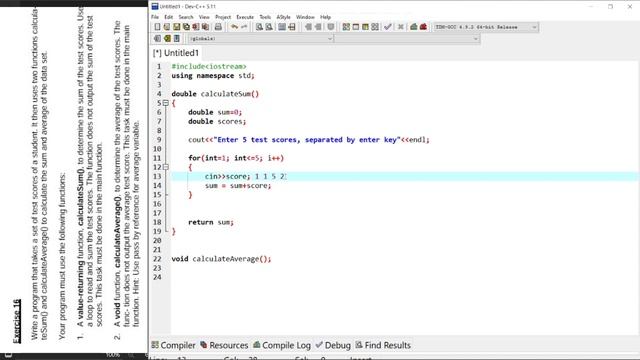The image size is (640, 360).
Task: Open the empty members dropdown beside (globals)
Action: coord(407,38)
